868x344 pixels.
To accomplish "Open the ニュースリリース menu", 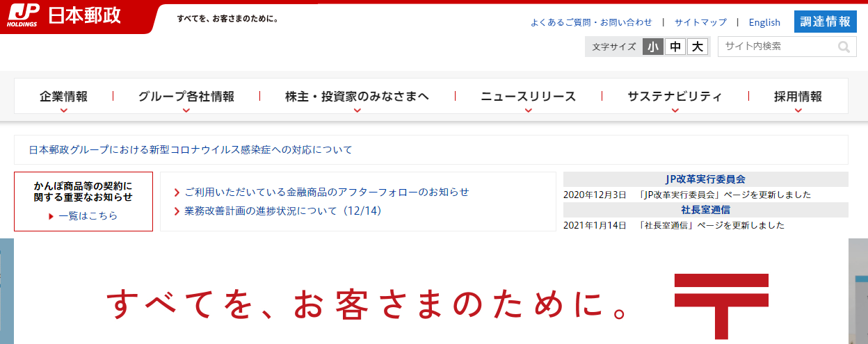I will [x=529, y=97].
